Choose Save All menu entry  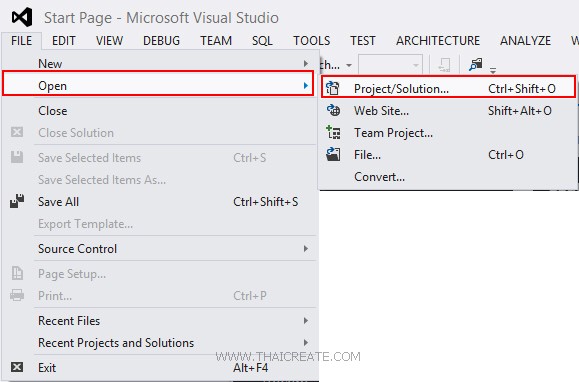point(159,202)
